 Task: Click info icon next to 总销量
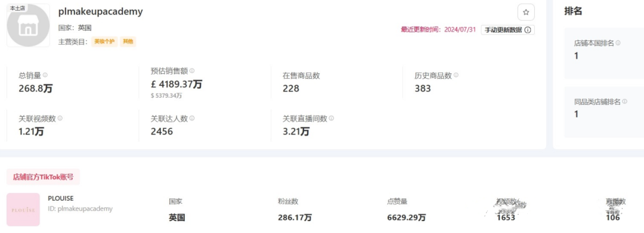(x=45, y=75)
